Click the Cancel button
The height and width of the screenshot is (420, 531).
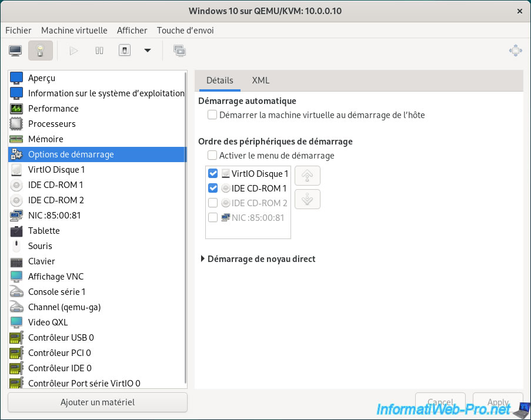tap(440, 402)
